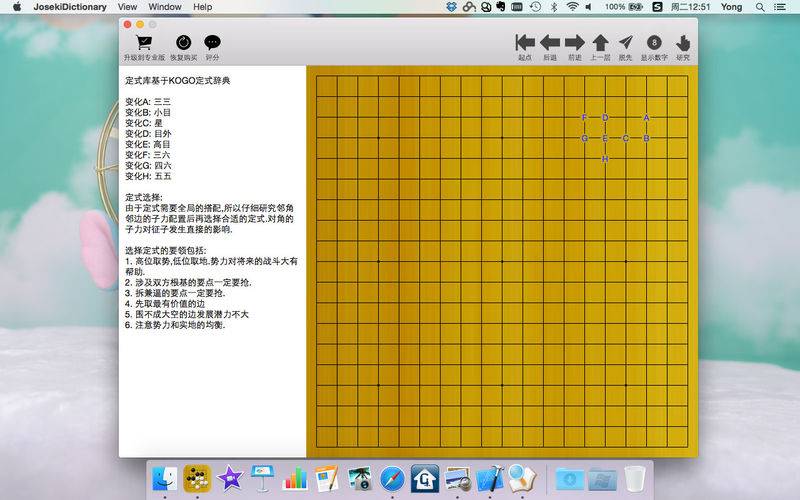The image size is (800, 500).
Task: Click the Dropbox menu bar icon
Action: click(x=451, y=7)
